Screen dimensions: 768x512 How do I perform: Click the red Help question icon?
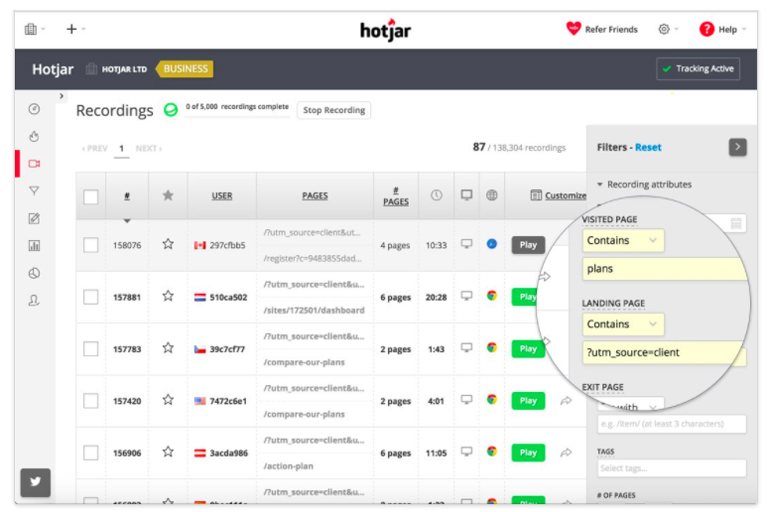pos(706,29)
